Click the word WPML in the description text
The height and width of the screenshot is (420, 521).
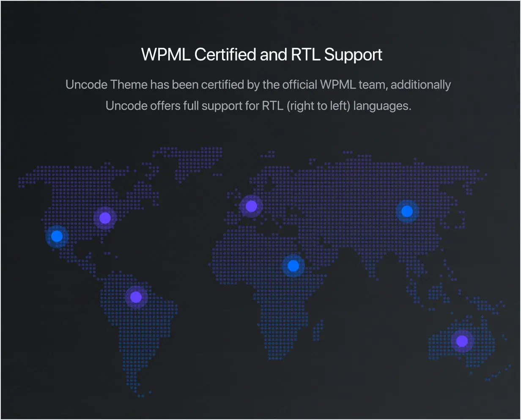[338, 85]
